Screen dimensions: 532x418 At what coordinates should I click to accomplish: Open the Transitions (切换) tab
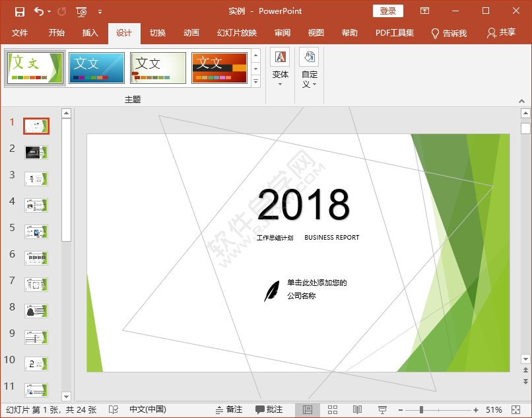pyautogui.click(x=158, y=33)
